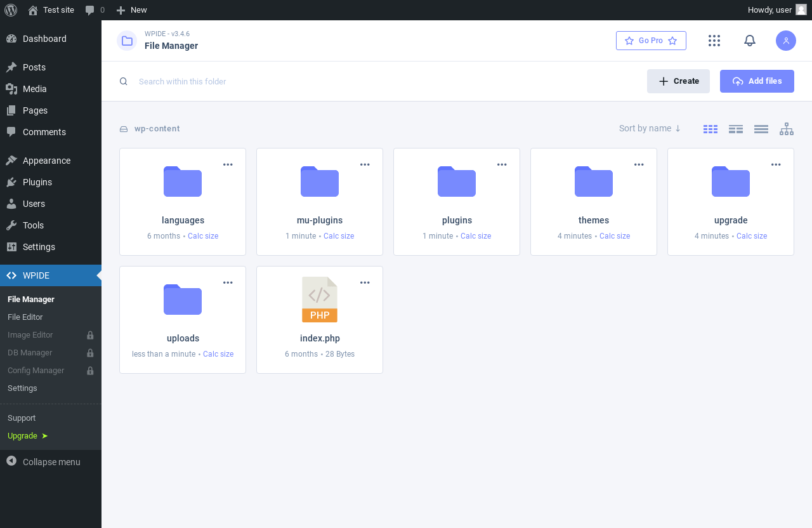Viewport: 812px width, 528px height.
Task: Calculate size of the themes folder
Action: [615, 236]
